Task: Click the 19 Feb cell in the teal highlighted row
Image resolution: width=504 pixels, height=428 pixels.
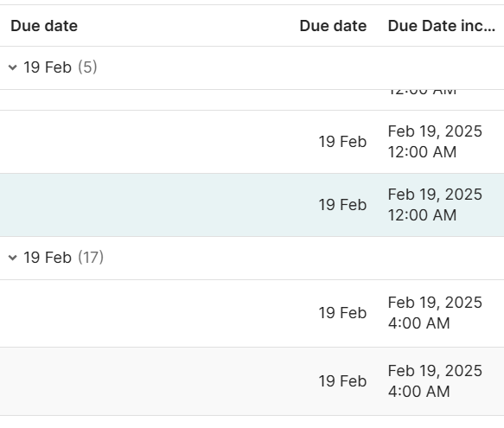Action: coord(342,205)
